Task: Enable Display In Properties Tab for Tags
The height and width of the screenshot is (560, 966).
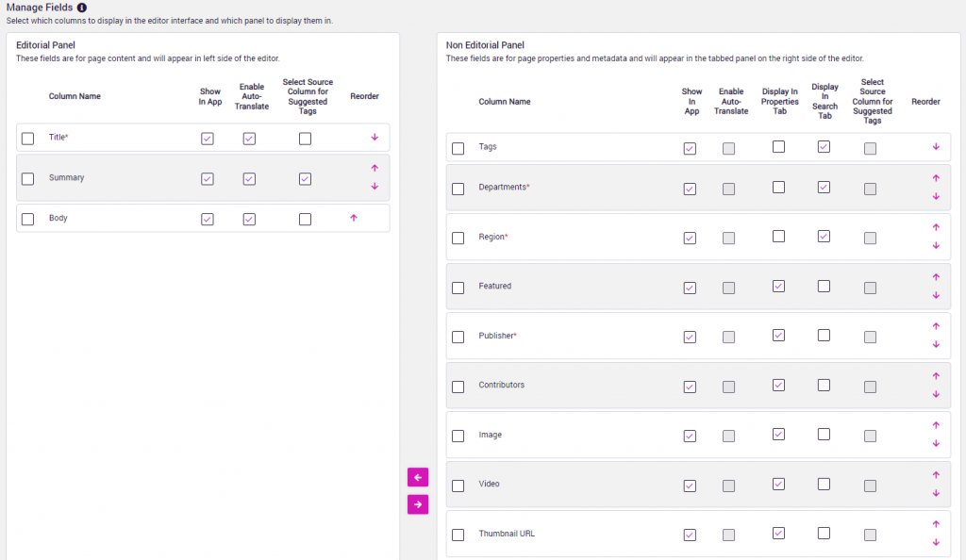Action: (x=778, y=147)
